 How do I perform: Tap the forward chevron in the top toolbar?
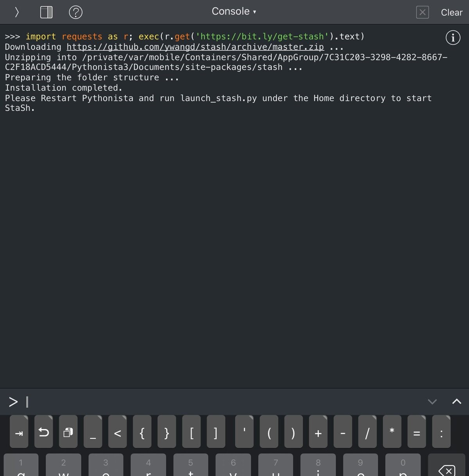point(16,12)
